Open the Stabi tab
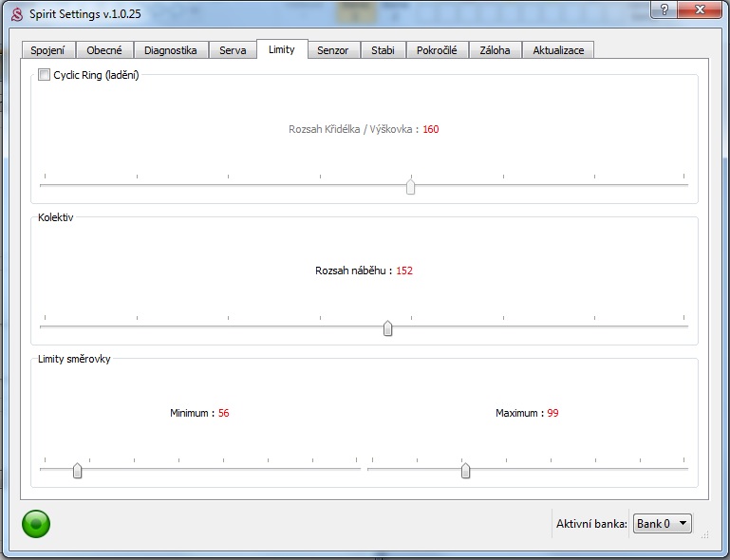Screen dimensions: 730x560 point(383,50)
